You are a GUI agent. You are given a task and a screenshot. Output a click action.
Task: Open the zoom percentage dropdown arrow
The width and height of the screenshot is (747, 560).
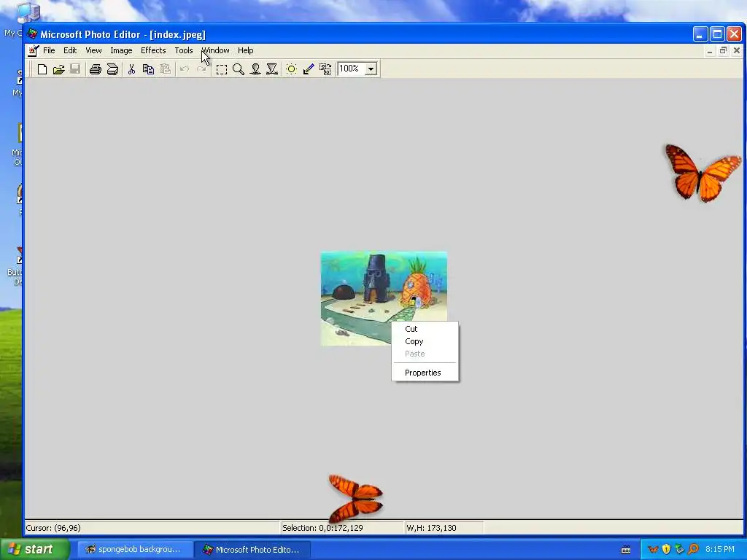pos(371,69)
